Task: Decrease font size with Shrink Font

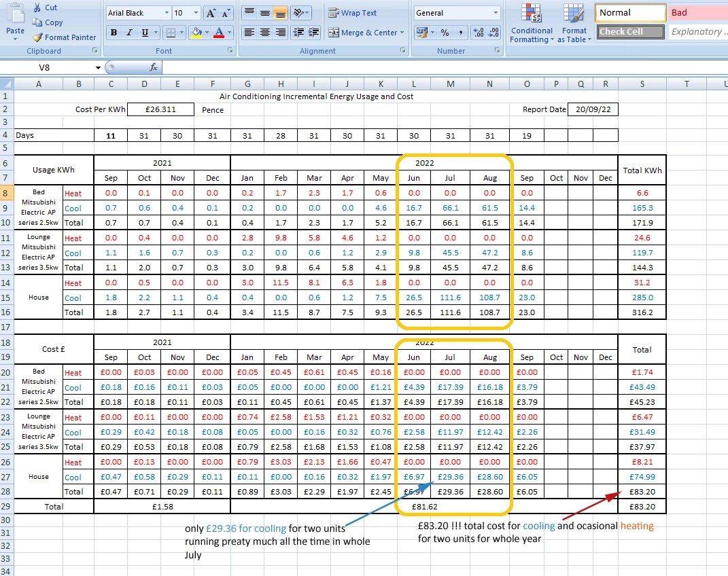Action: pyautogui.click(x=225, y=13)
